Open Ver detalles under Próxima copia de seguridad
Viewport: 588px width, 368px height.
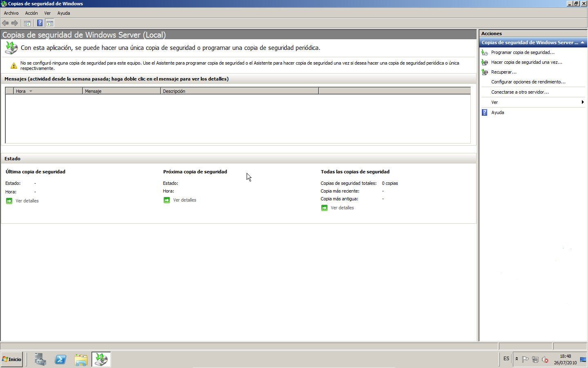point(185,200)
